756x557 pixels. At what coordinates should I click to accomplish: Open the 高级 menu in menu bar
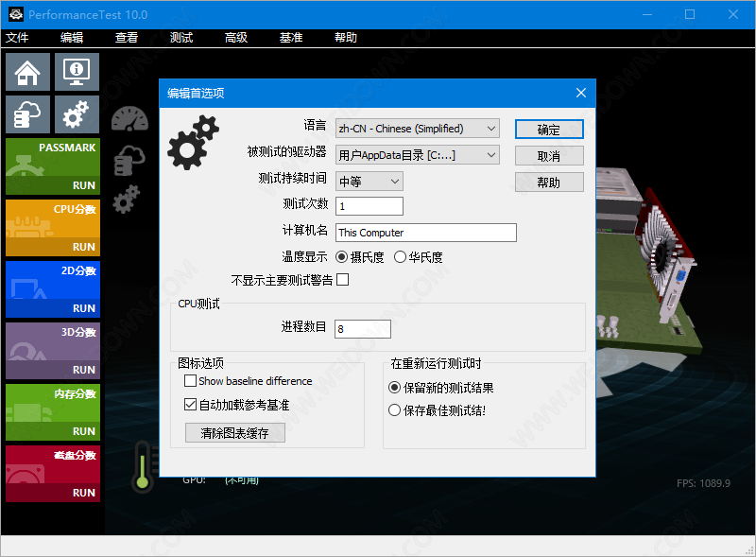coord(235,38)
